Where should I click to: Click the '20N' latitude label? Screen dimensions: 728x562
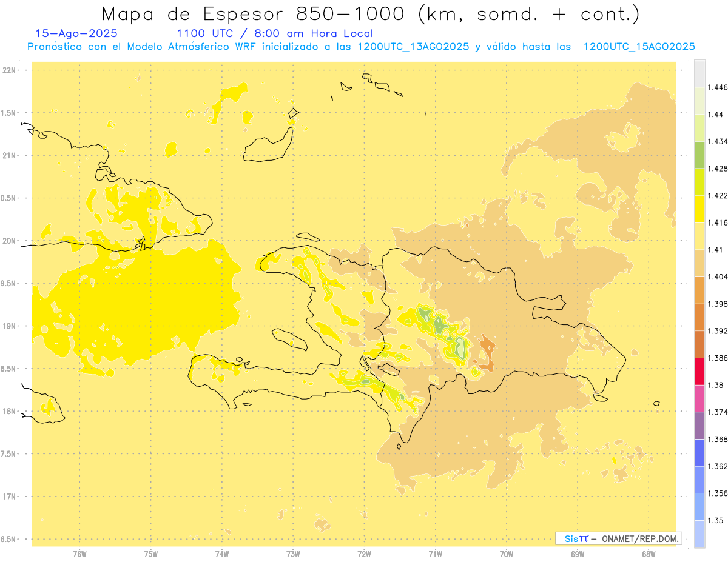(8, 241)
